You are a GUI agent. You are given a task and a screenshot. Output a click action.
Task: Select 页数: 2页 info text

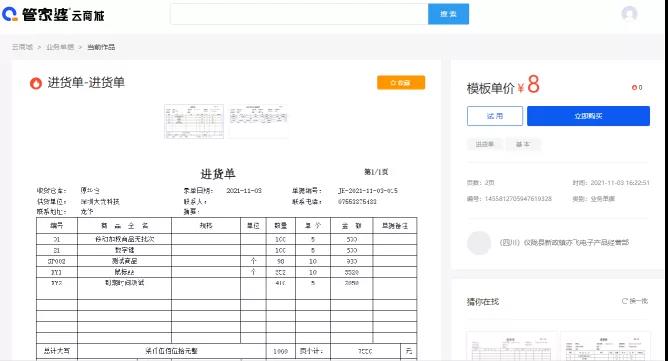pyautogui.click(x=481, y=183)
